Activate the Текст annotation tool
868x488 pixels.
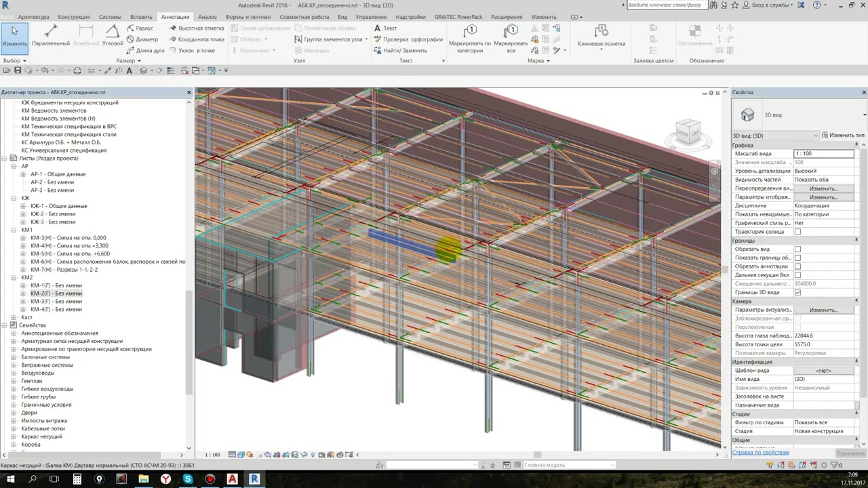tap(386, 28)
